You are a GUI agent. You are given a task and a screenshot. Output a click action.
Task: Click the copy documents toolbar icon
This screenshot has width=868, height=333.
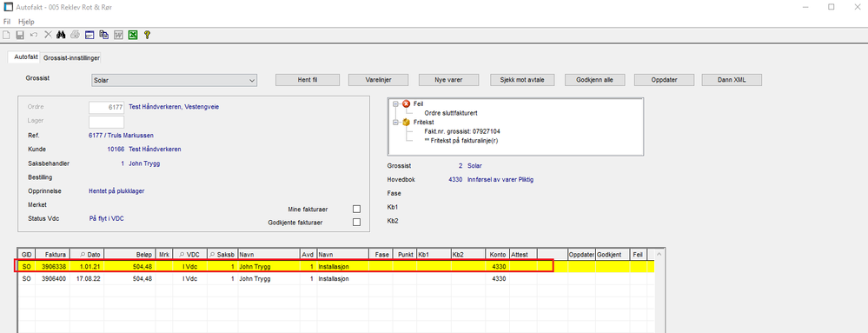pos(104,35)
